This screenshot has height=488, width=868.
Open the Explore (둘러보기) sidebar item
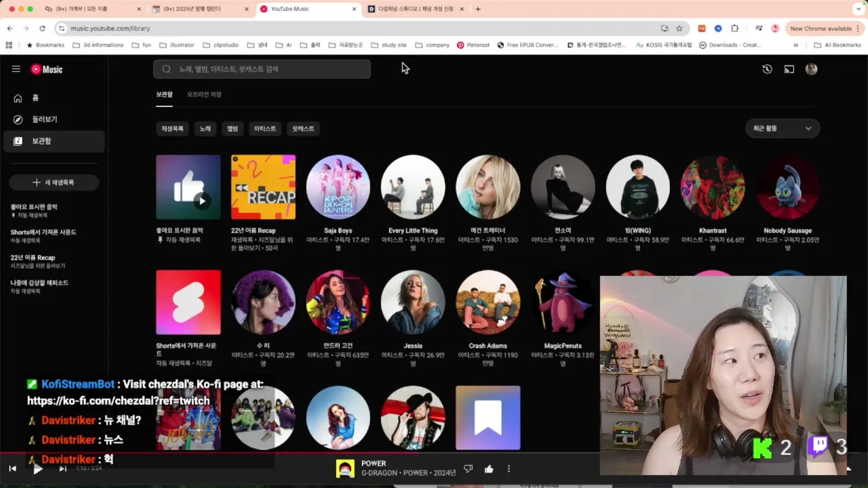click(54, 119)
